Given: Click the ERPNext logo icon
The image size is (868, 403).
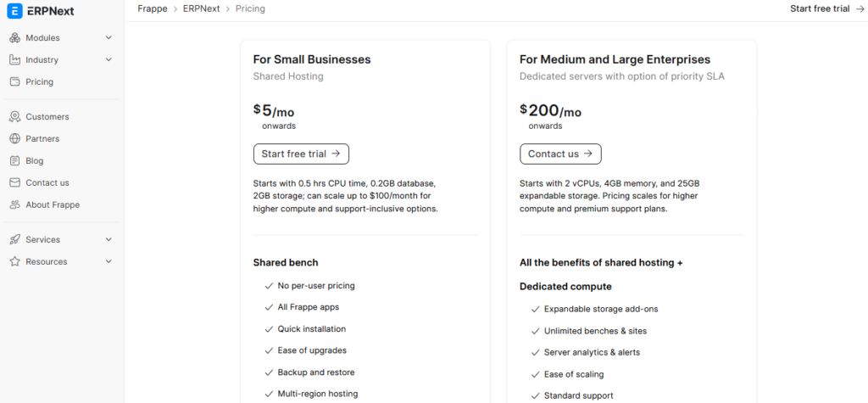Looking at the screenshot, I should click(14, 13).
